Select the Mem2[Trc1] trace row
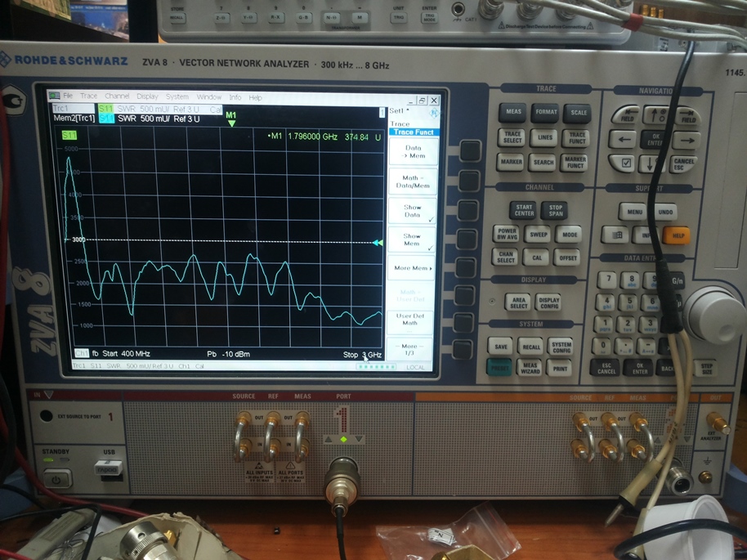The image size is (747, 560). [x=74, y=119]
